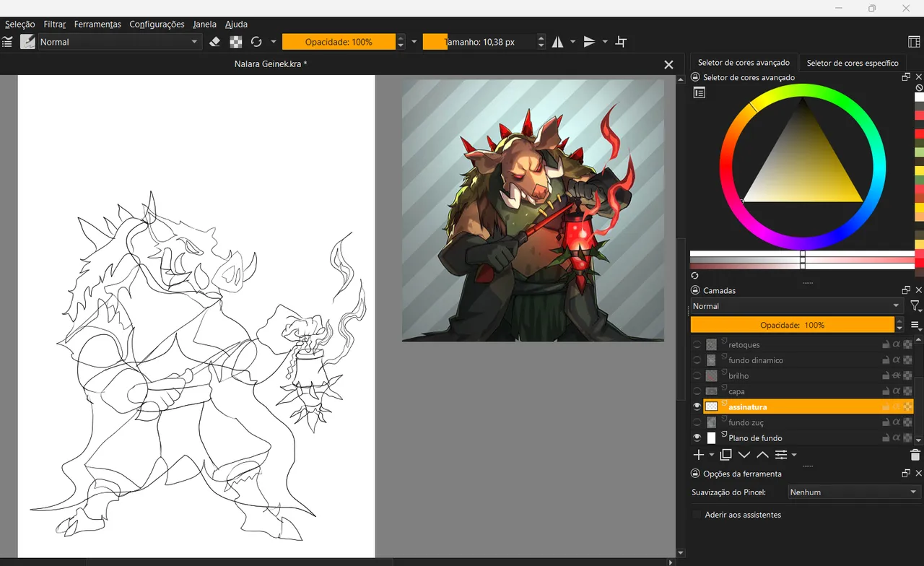
Task: Click the vertical mirror tool icon
Action: (590, 42)
